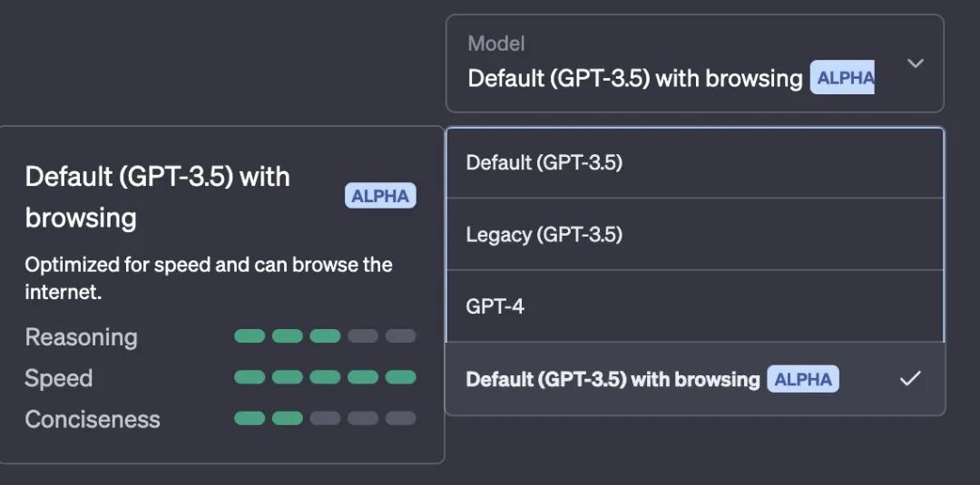
Task: Choose GPT-4 from the model list
Action: (694, 306)
